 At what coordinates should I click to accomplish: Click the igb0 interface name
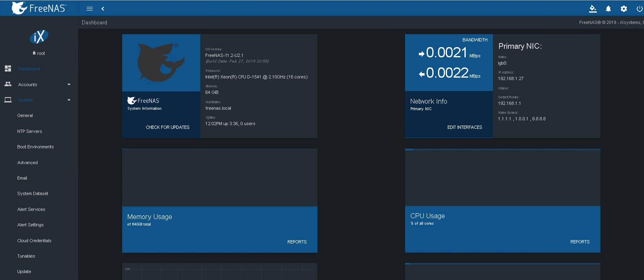coord(502,63)
